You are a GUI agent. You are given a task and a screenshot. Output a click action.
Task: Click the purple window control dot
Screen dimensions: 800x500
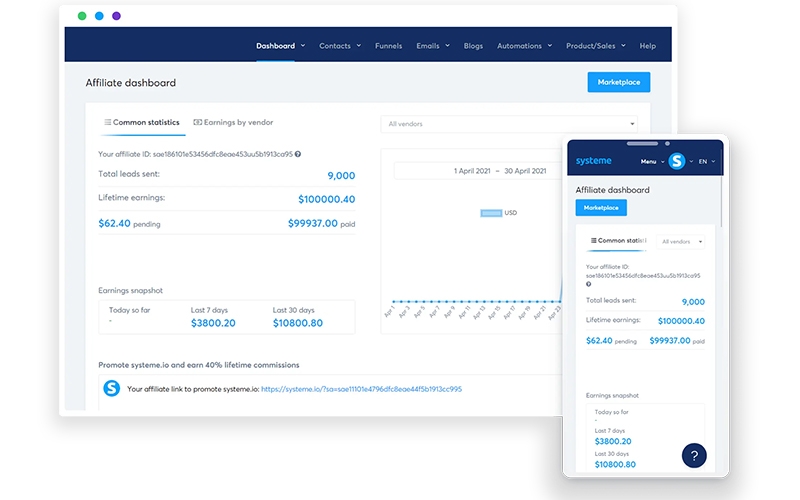(116, 16)
